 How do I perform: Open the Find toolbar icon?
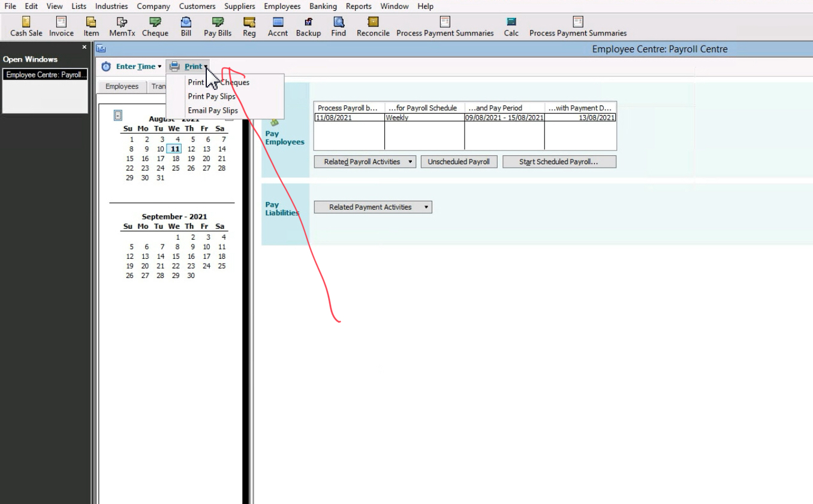click(339, 27)
